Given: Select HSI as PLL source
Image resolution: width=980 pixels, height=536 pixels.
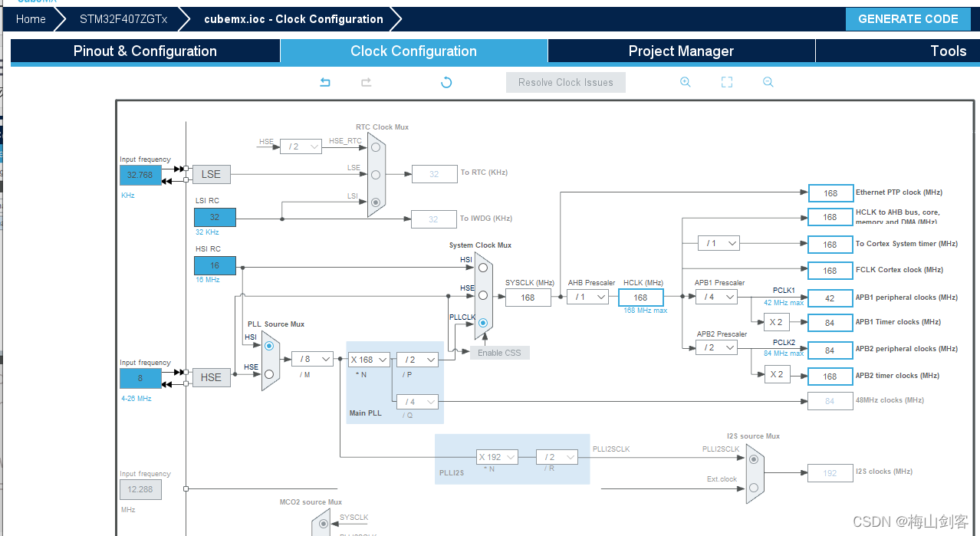Looking at the screenshot, I should pos(269,346).
